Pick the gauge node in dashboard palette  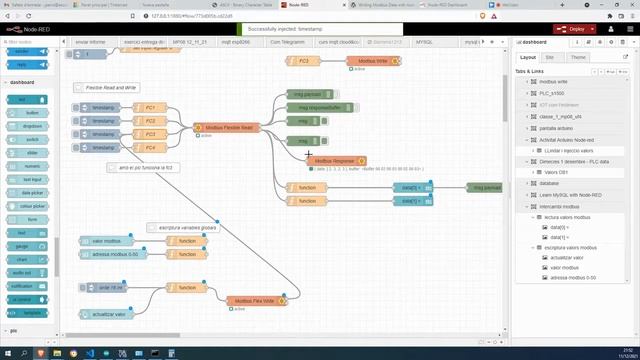(27, 246)
